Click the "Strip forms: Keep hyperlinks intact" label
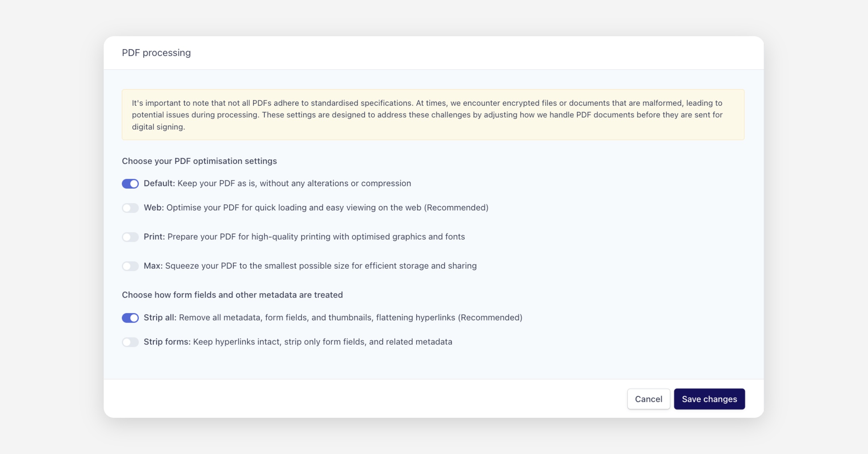This screenshot has width=868, height=454. [298, 342]
